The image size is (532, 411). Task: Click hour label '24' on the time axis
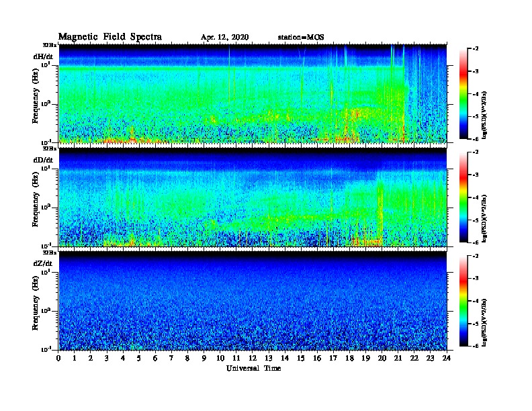tap(447, 359)
